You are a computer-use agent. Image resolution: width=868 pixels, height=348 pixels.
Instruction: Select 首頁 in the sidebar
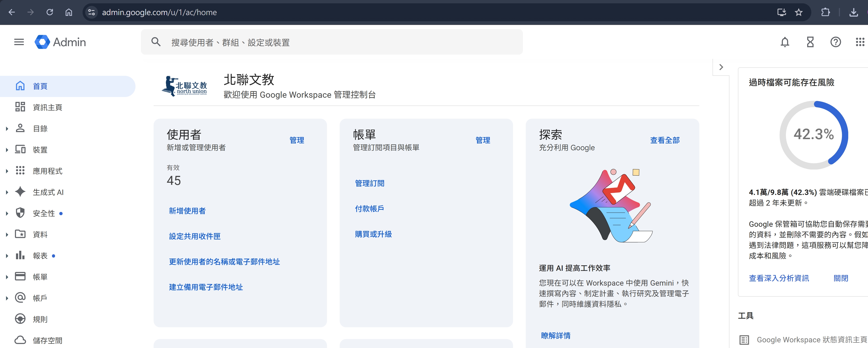pyautogui.click(x=67, y=86)
